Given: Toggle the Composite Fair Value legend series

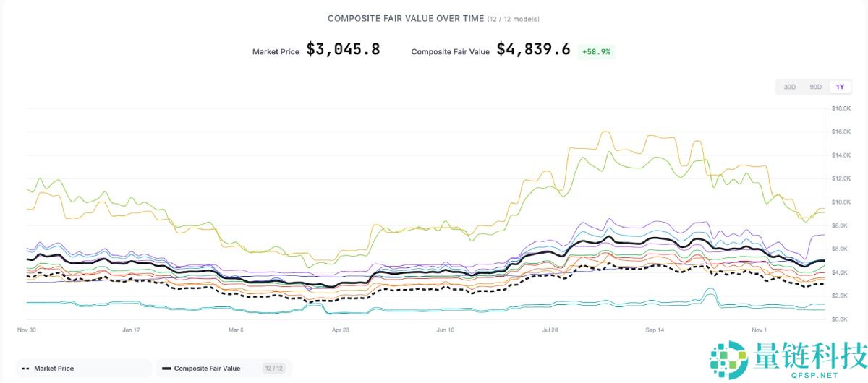Looking at the screenshot, I should (x=207, y=369).
